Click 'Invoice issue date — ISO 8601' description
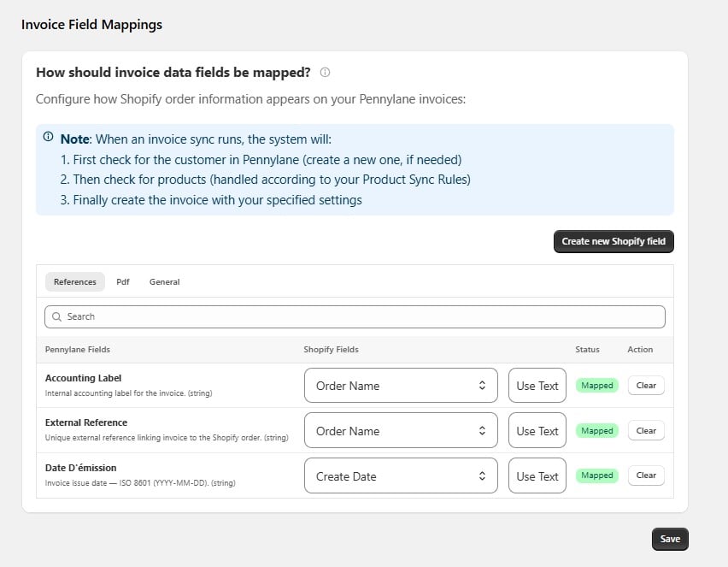This screenshot has height=567, width=728. (140, 483)
